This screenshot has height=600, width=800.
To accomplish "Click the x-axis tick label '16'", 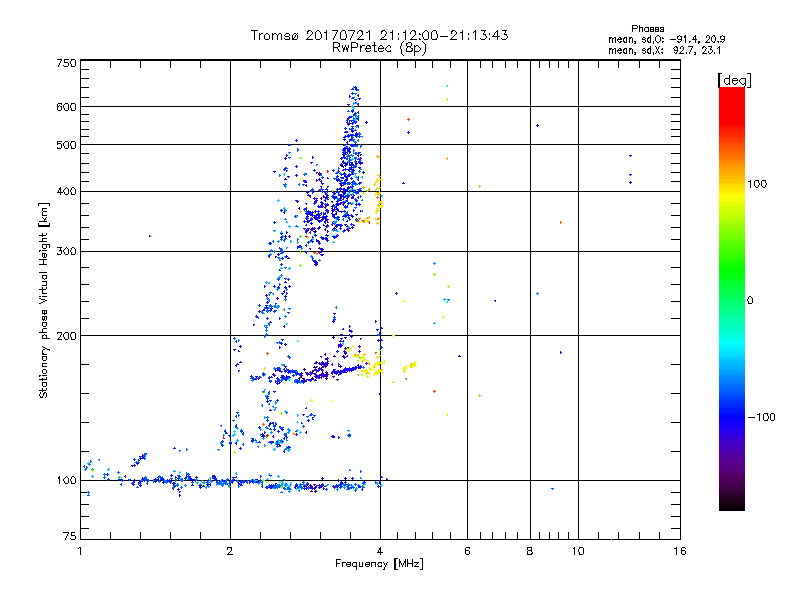I will [680, 551].
